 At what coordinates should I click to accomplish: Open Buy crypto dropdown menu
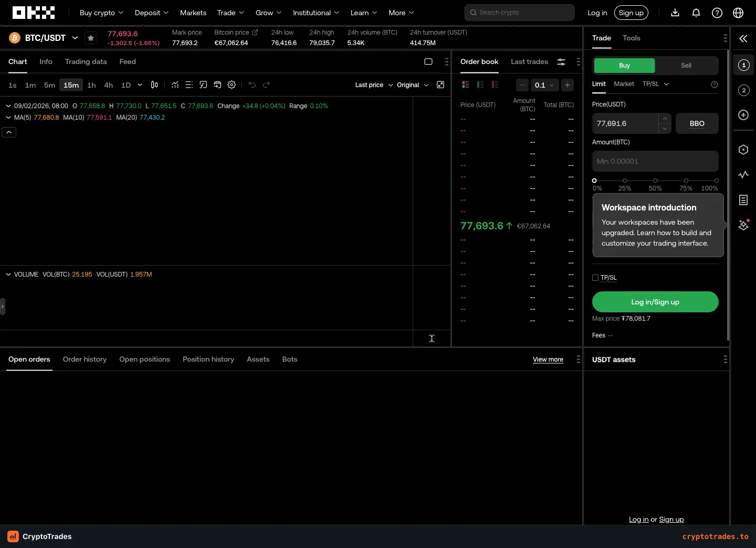tap(101, 13)
